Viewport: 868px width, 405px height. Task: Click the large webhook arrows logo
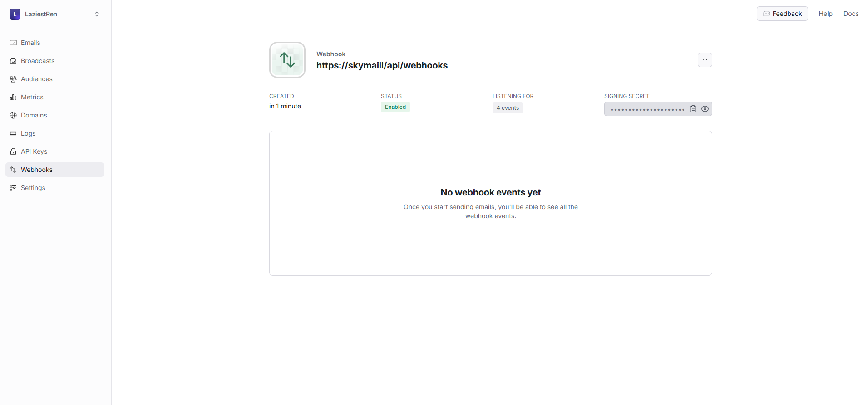tap(287, 60)
